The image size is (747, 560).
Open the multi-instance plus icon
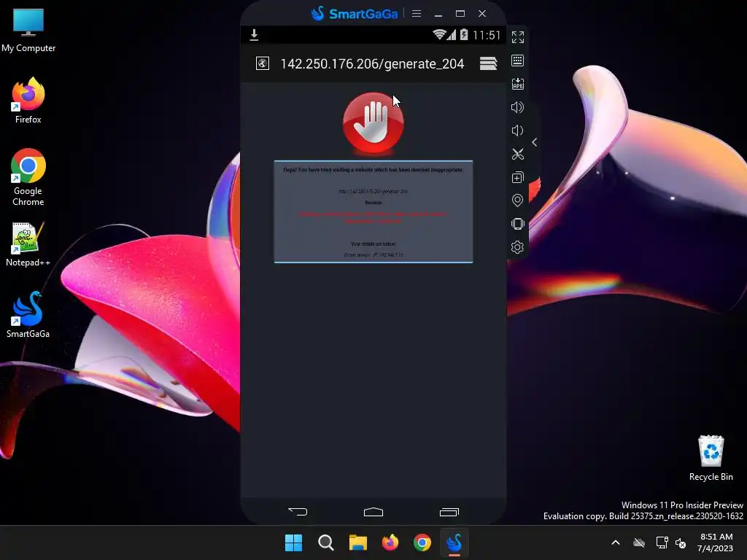[x=517, y=177]
